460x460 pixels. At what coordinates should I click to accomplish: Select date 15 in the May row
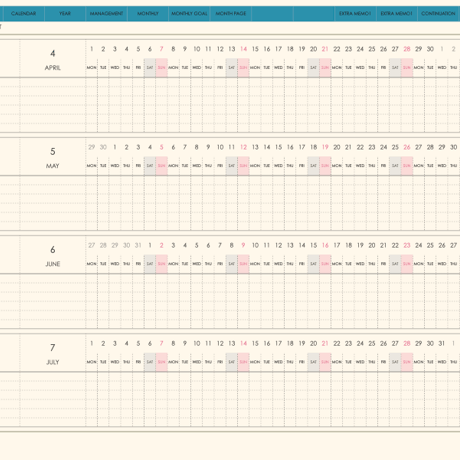pyautogui.click(x=278, y=147)
